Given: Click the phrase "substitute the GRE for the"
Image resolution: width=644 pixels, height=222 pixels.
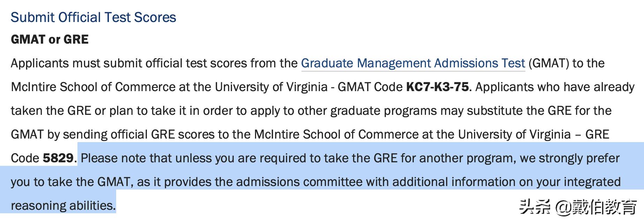Looking at the screenshot, I should [539, 111].
